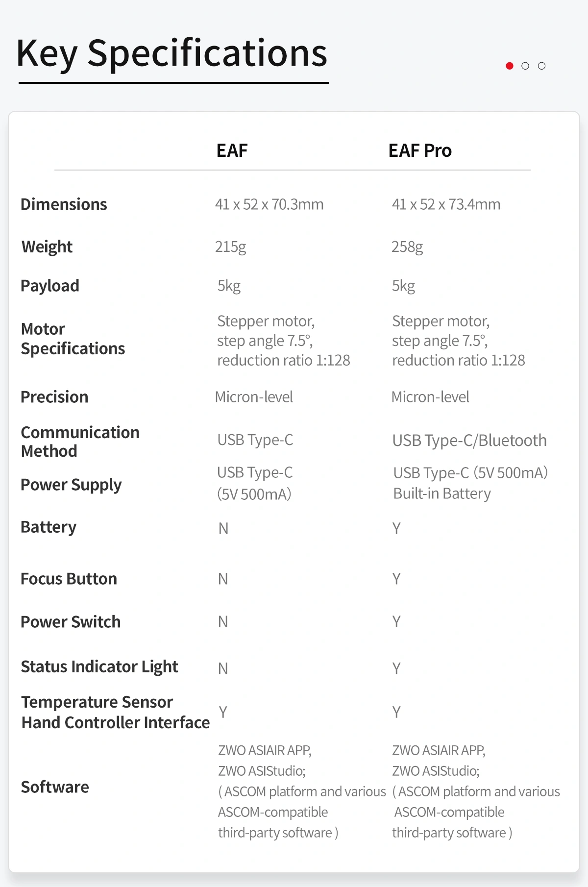Select the first red carousel dot
Viewport: 588px width, 887px height.
pyautogui.click(x=510, y=66)
